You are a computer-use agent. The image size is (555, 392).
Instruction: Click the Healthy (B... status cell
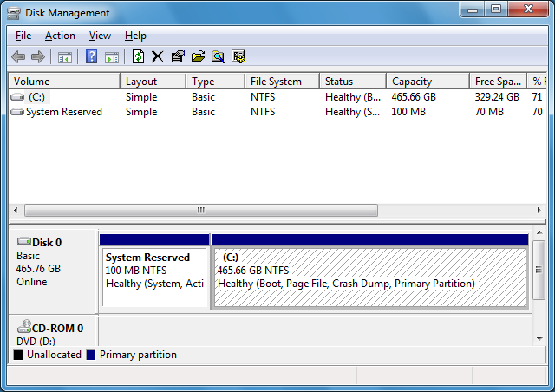click(353, 97)
